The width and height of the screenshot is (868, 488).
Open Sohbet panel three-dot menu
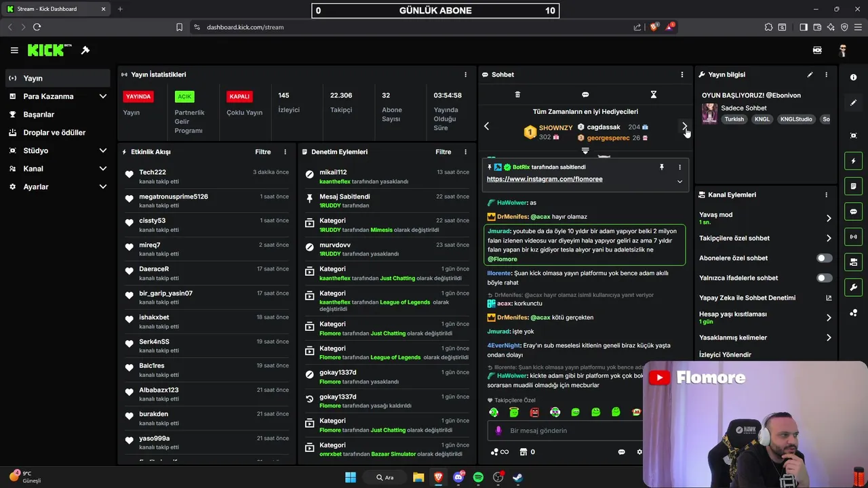[682, 75]
